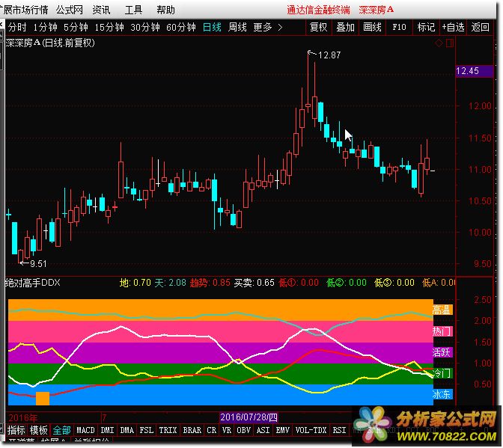Open the 帮助 menu
The height and width of the screenshot is (448, 503).
pyautogui.click(x=166, y=10)
